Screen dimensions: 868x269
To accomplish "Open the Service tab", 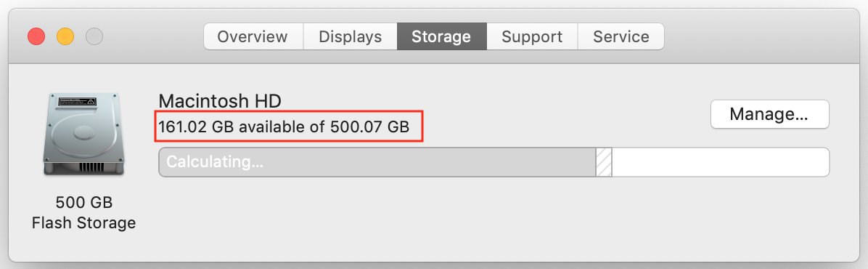I will point(621,36).
